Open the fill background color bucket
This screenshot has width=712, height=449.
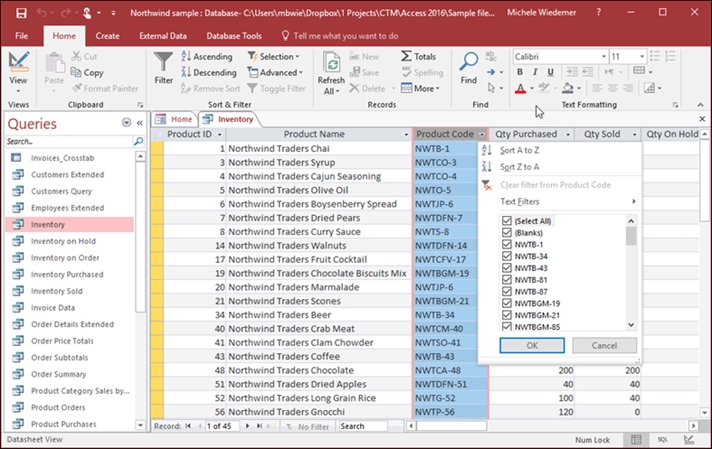pos(568,88)
